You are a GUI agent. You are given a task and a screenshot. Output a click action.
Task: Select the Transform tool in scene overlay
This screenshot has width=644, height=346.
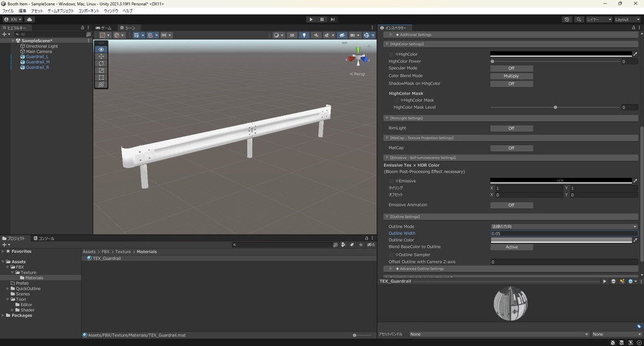[101, 84]
